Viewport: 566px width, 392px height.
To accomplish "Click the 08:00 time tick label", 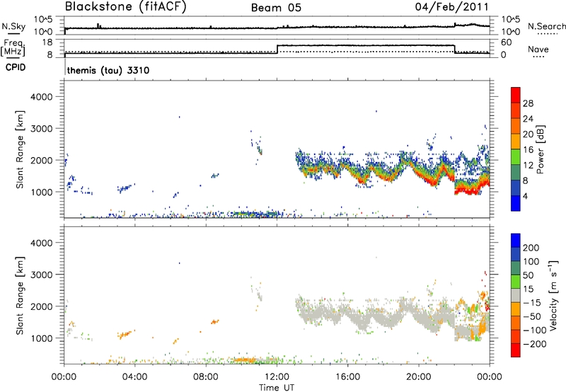I will pyautogui.click(x=206, y=377).
